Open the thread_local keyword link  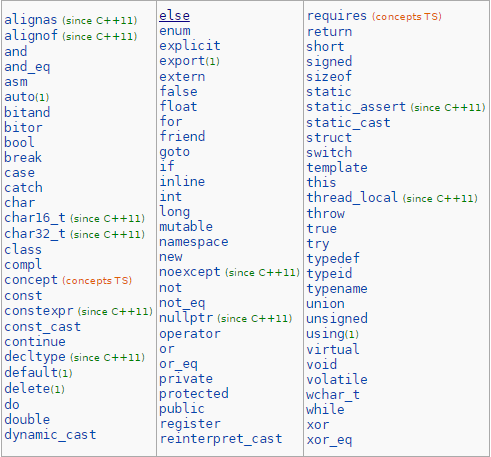352,197
